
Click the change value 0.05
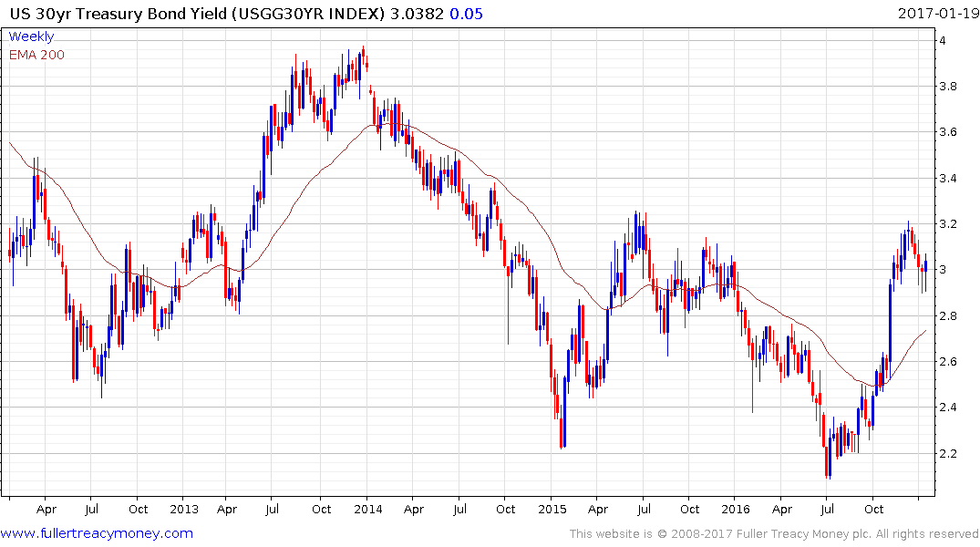click(x=466, y=14)
